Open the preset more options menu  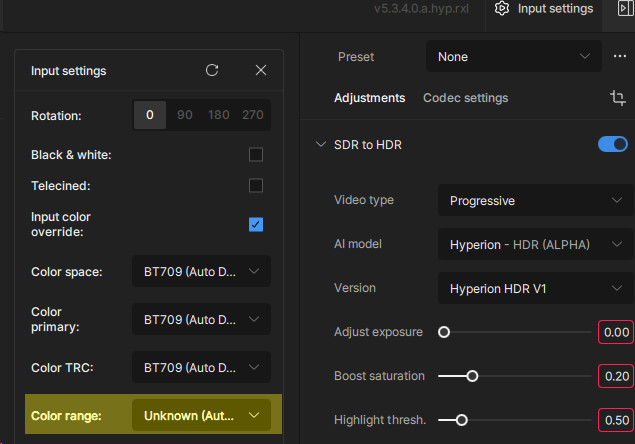[620, 57]
